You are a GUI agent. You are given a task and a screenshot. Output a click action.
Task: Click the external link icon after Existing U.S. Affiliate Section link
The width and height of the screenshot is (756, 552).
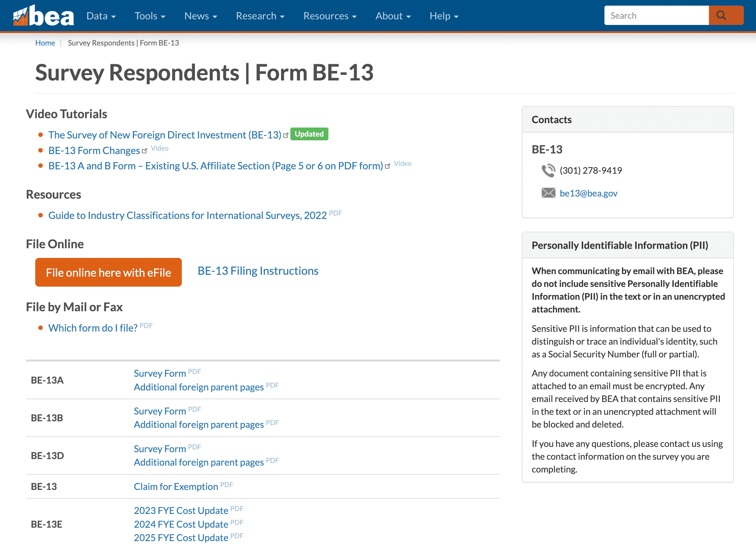(388, 167)
